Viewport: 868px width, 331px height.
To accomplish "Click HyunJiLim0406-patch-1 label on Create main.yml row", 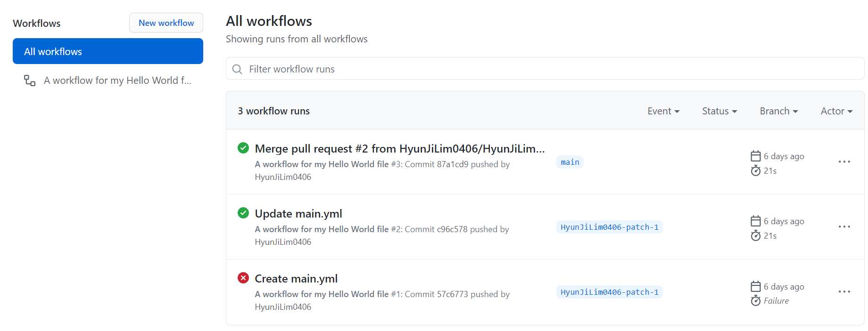I will (610, 292).
